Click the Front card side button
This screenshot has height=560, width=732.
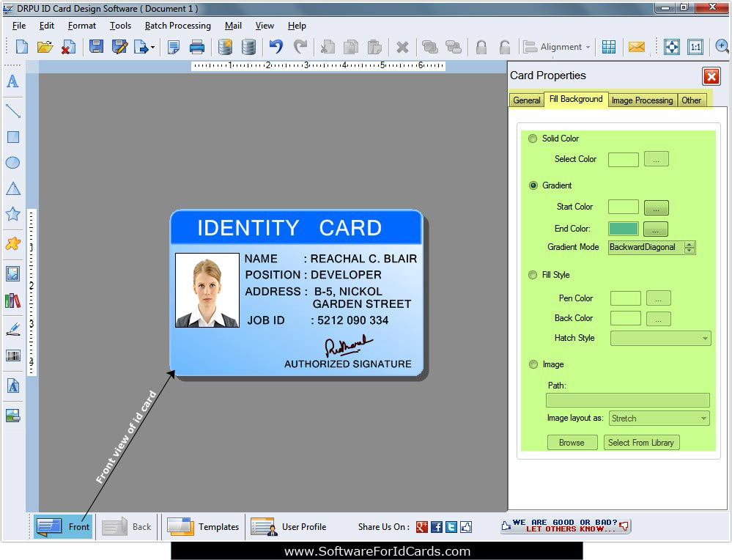pos(63,526)
